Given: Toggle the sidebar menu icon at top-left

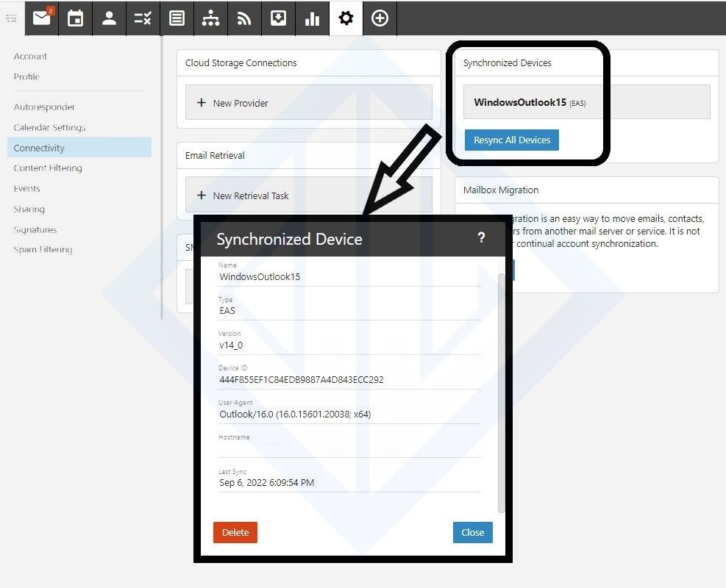Looking at the screenshot, I should coord(12,18).
